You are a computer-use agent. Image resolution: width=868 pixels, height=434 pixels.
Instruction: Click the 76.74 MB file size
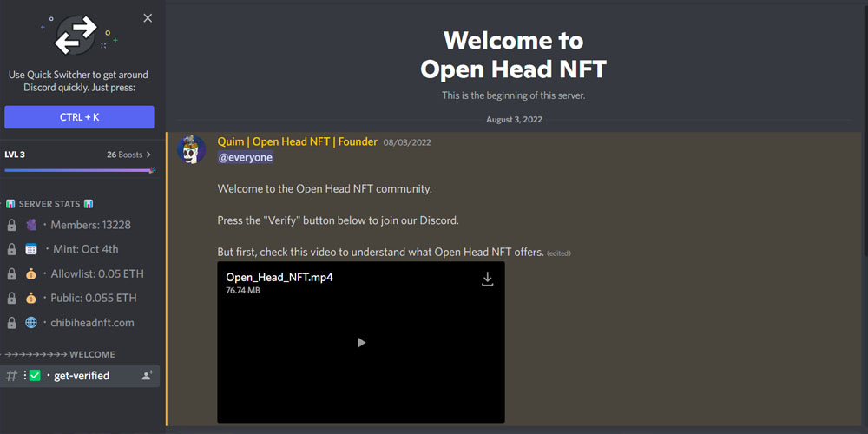(242, 290)
